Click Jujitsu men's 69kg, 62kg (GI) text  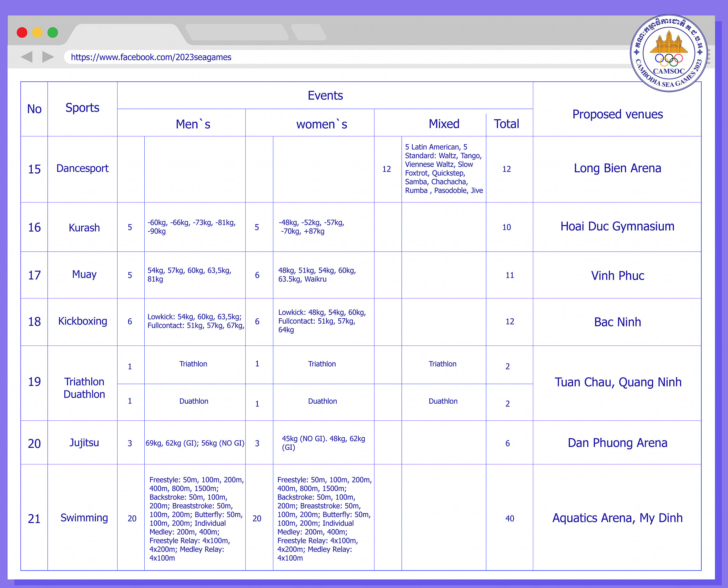(x=195, y=443)
